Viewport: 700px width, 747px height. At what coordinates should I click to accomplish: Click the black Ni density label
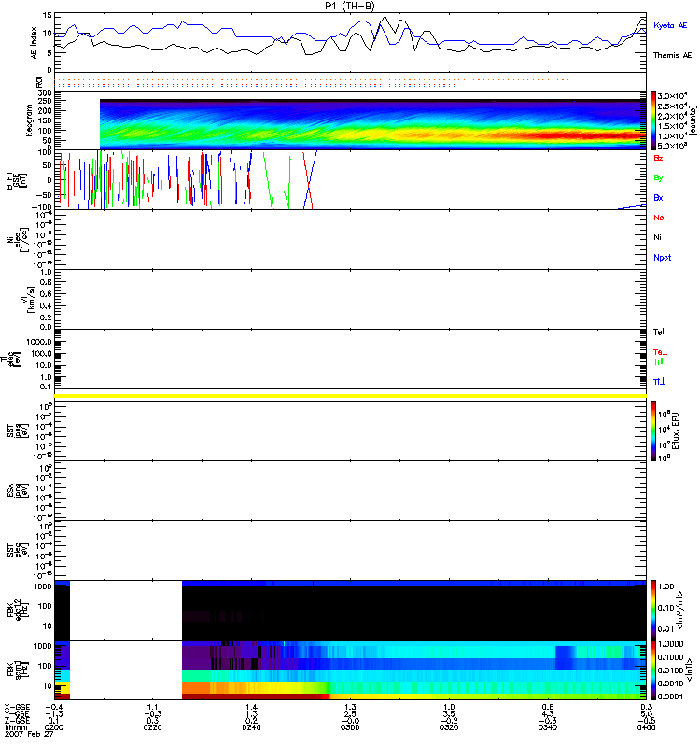[x=658, y=237]
